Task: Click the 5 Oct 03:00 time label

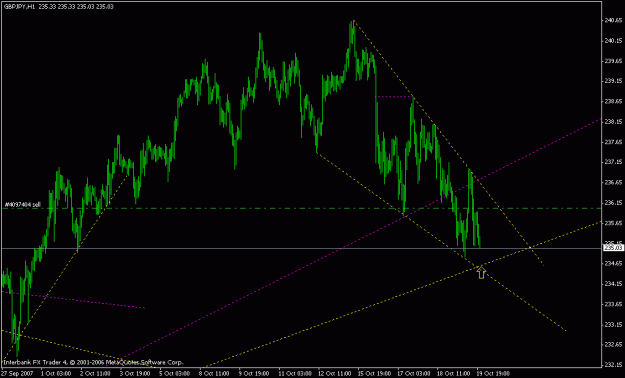Action: point(175,373)
